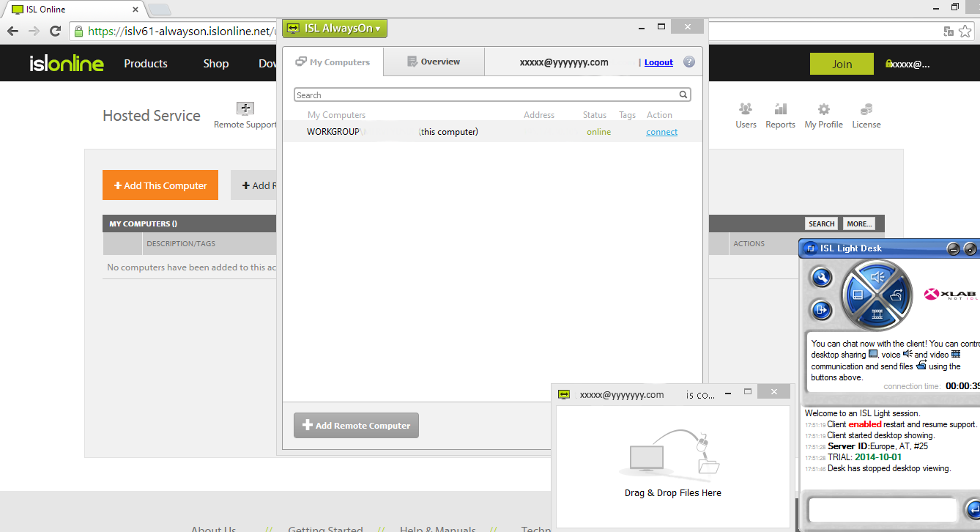Close the ISL Online browser tab
980x532 pixels.
click(137, 9)
